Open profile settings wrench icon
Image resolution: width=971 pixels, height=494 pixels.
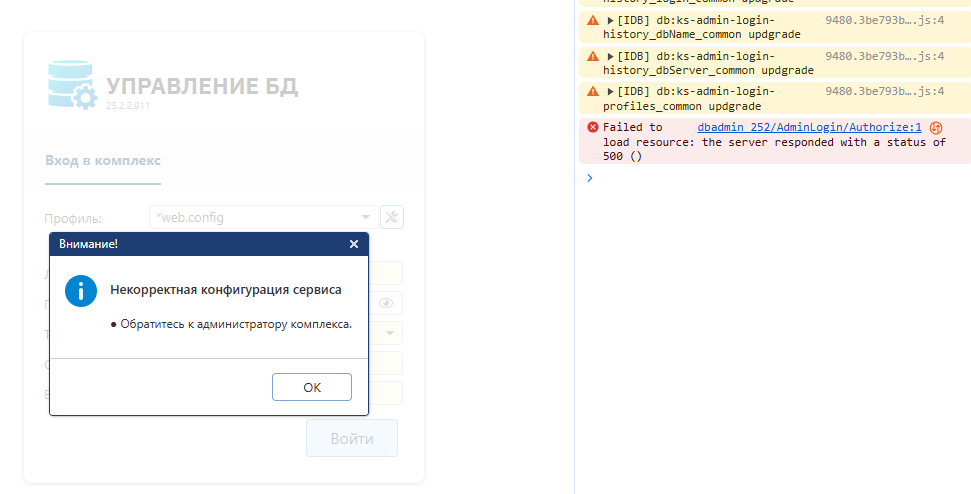coord(391,217)
